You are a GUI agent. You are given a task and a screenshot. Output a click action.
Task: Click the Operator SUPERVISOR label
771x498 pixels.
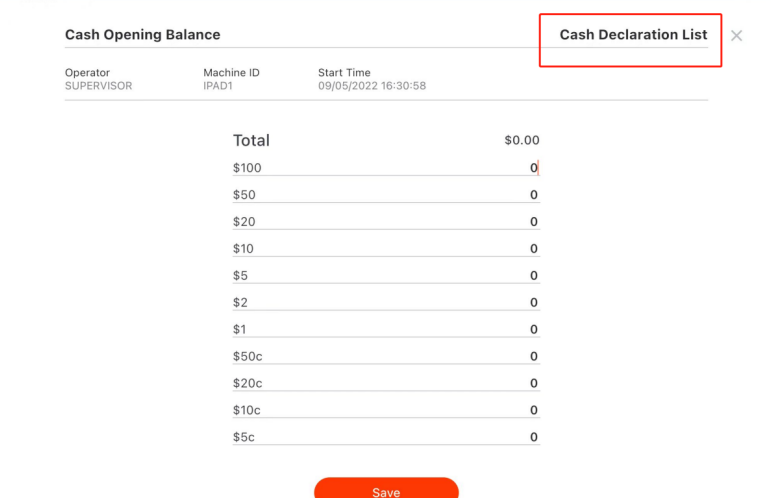click(x=98, y=86)
